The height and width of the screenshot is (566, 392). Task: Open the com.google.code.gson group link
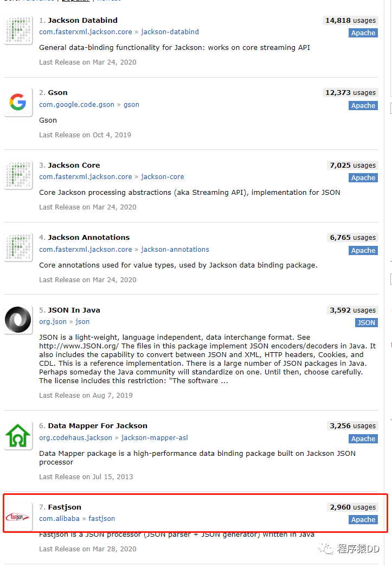pos(76,104)
